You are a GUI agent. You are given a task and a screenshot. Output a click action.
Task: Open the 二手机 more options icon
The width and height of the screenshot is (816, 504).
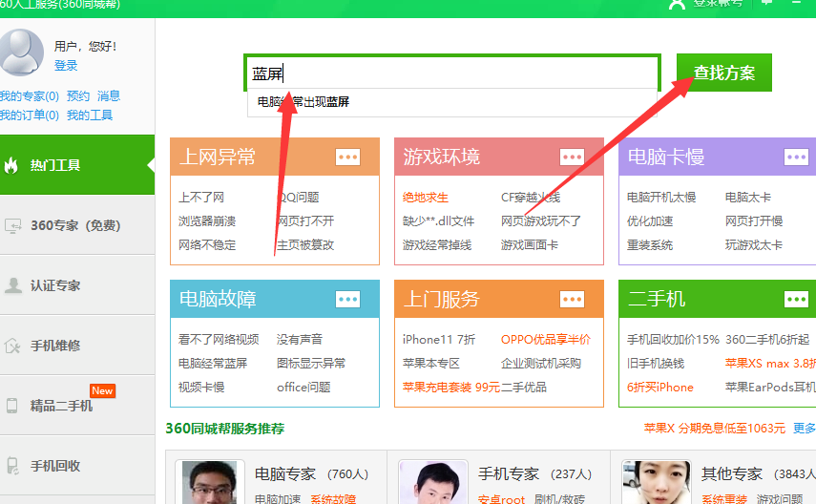tap(796, 299)
